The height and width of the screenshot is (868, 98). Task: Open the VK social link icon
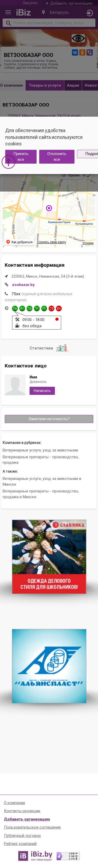click(x=75, y=52)
